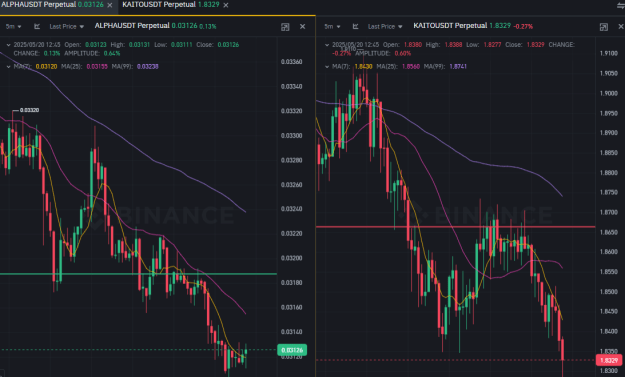Click AMPLITUDE 0.60% value on KAITOUSDT chart
625x377 pixels.
[403, 53]
